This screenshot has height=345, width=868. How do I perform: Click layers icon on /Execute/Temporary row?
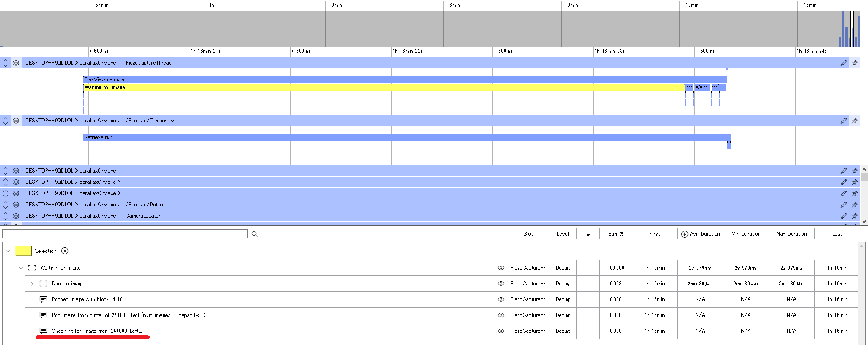[x=16, y=121]
